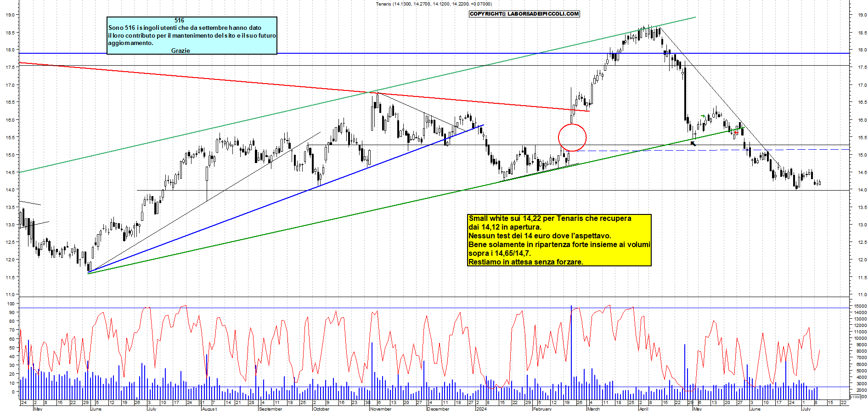
Task: Click 'sopra i 14,65/14,7.' line
Action: click(500, 253)
